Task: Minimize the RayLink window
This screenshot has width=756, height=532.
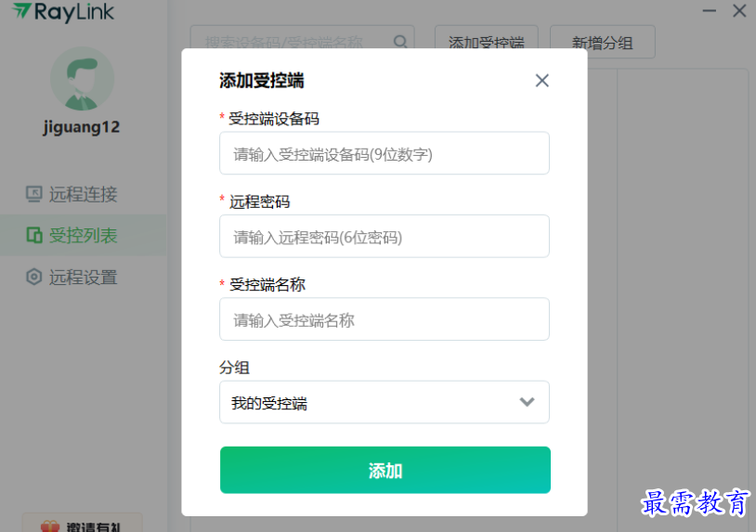Action: (710, 9)
